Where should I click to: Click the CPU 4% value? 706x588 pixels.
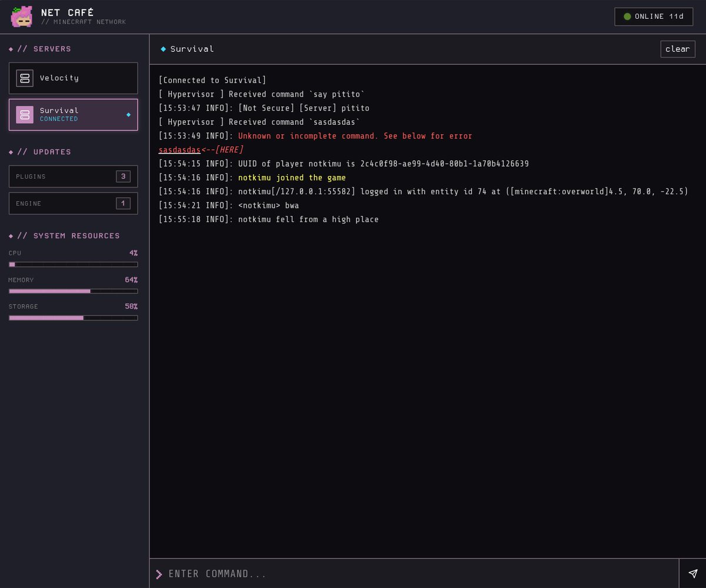[x=134, y=253]
